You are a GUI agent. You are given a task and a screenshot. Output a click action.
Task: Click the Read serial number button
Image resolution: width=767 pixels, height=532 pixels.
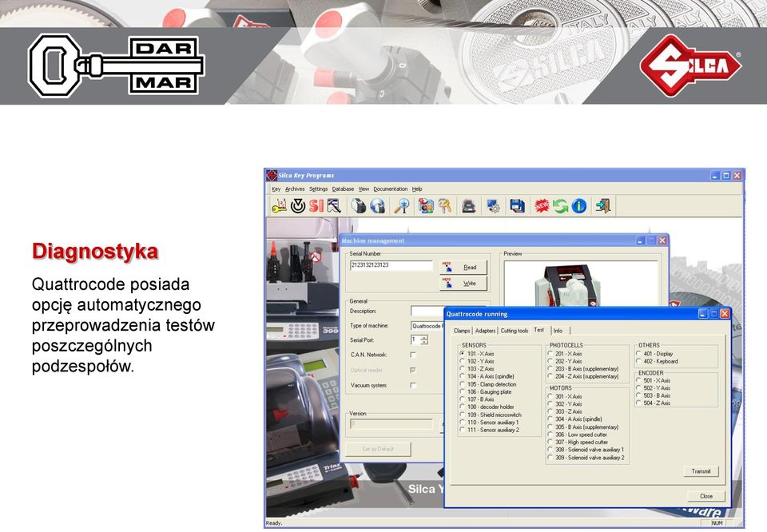[463, 268]
